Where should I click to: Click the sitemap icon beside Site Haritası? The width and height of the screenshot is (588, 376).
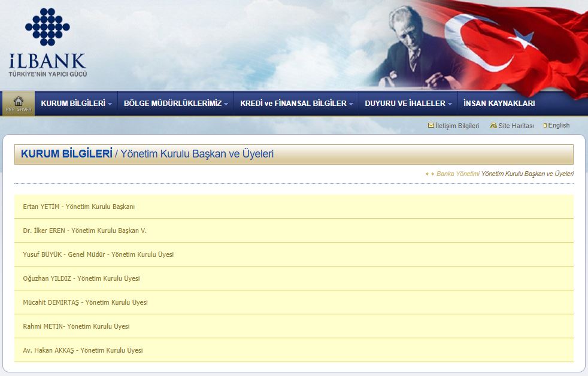pos(493,126)
